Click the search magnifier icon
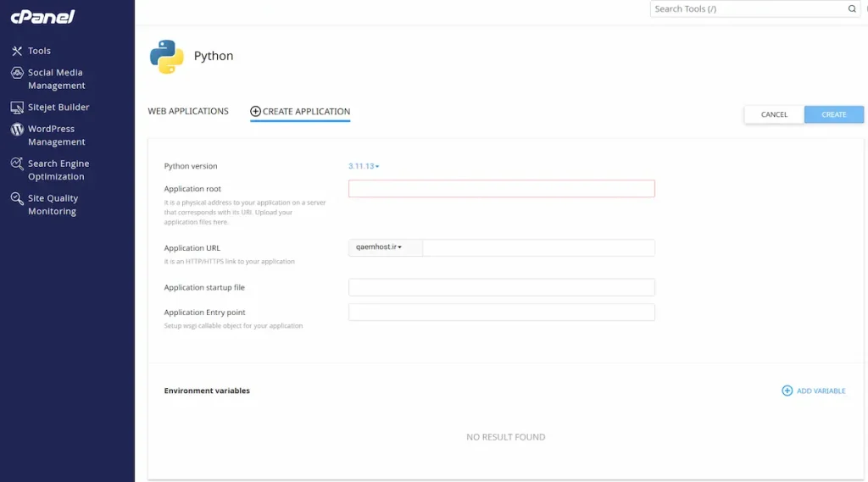Viewport: 868px width, 482px height. coord(852,8)
